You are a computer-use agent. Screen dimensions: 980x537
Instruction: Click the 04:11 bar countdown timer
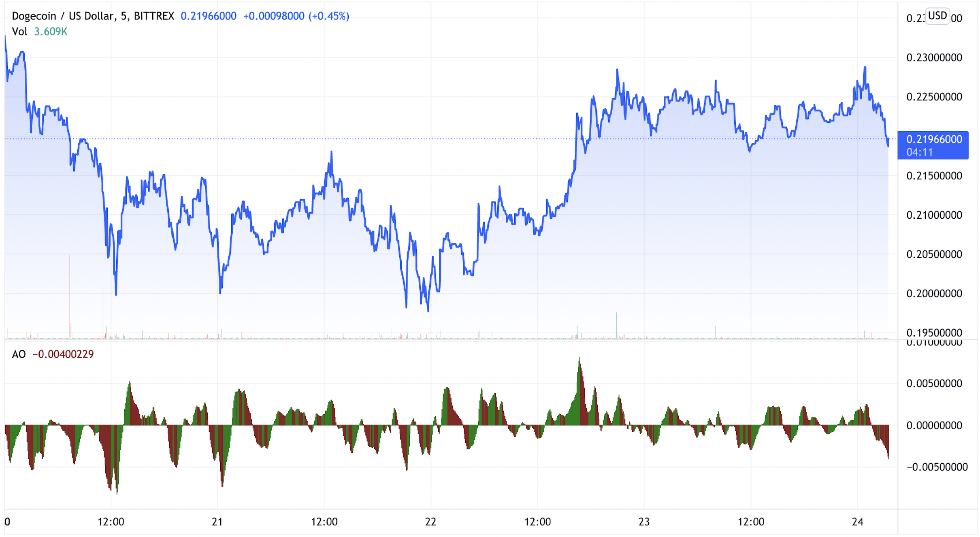pos(919,152)
